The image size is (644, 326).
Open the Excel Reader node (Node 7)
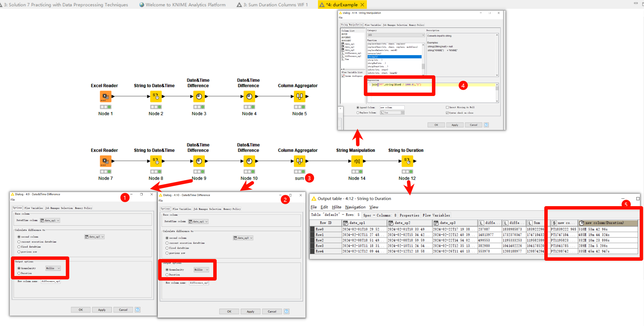pos(105,161)
